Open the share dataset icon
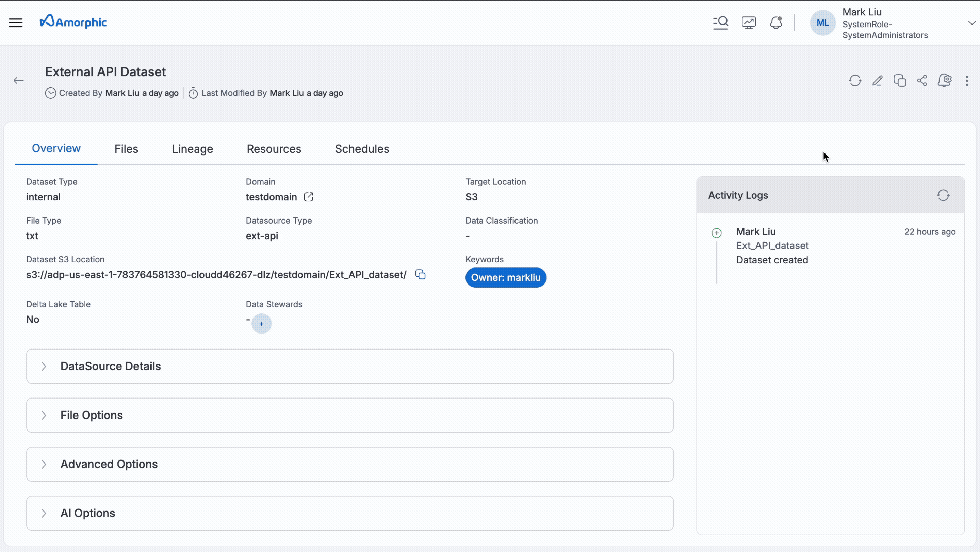980x552 pixels. tap(922, 80)
